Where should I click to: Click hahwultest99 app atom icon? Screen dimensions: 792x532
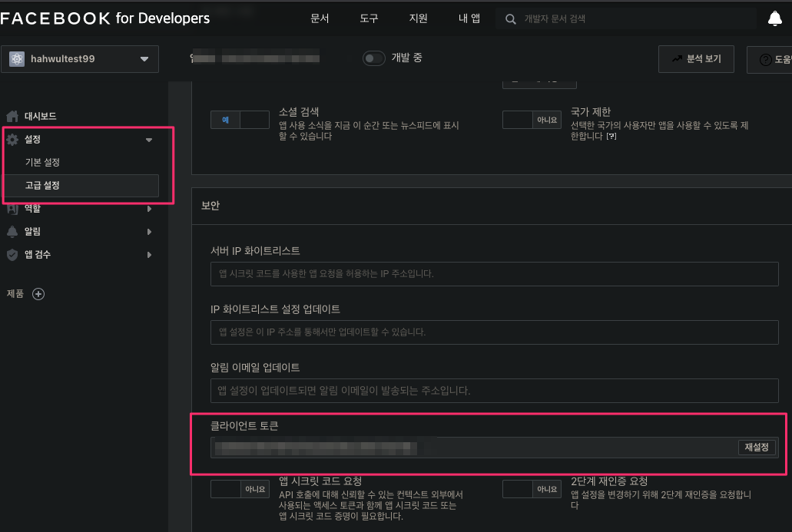pyautogui.click(x=17, y=59)
